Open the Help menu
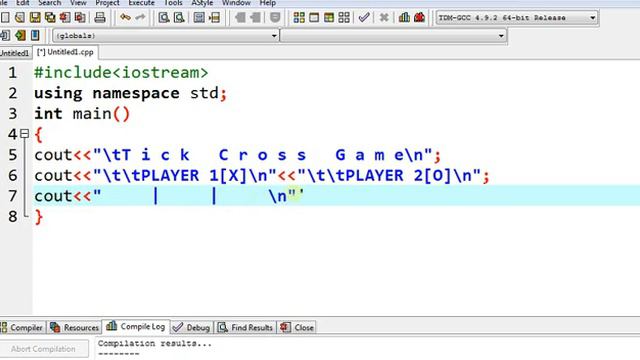 click(267, 3)
